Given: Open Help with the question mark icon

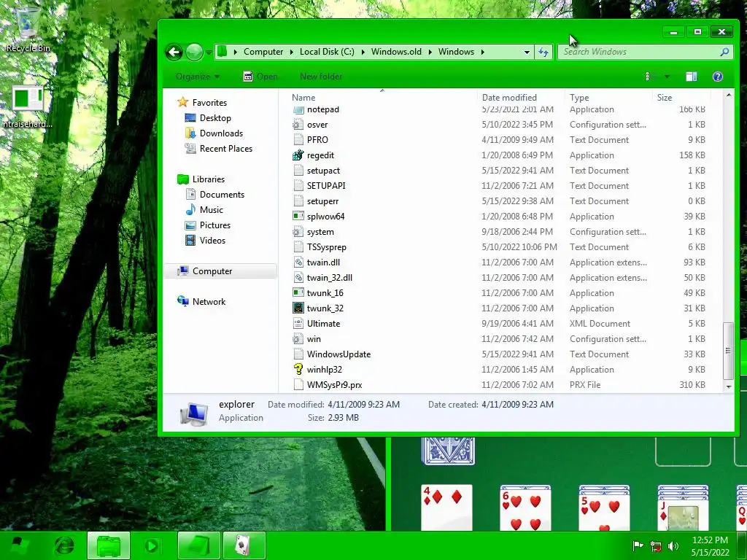Looking at the screenshot, I should [718, 77].
